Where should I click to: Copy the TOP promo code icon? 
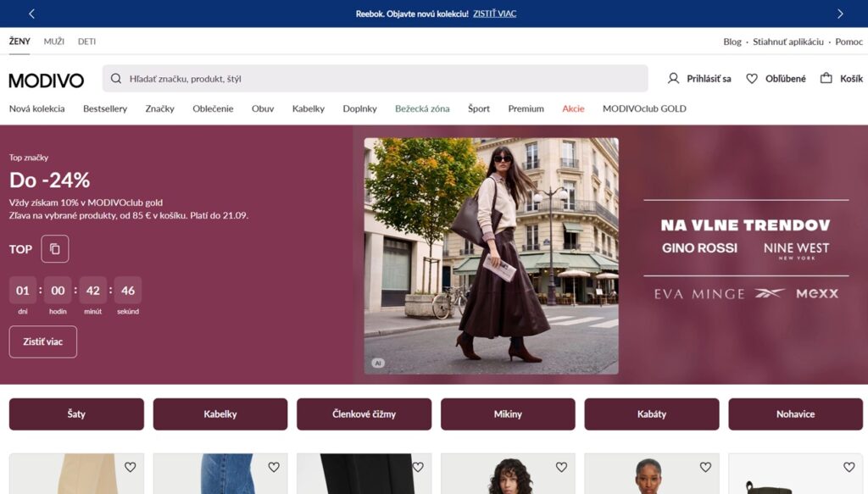(x=55, y=249)
